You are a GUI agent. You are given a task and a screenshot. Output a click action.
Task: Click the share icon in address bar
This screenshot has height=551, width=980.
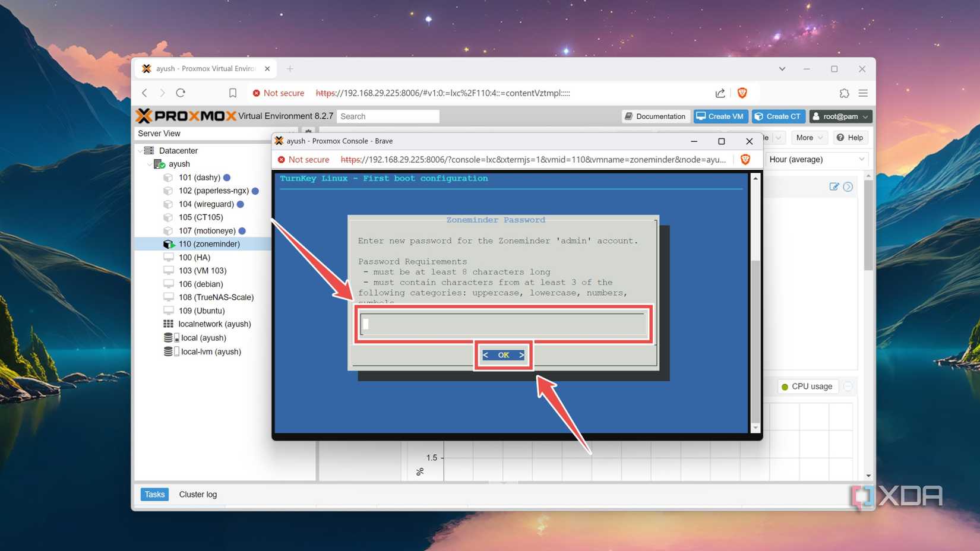click(x=720, y=93)
